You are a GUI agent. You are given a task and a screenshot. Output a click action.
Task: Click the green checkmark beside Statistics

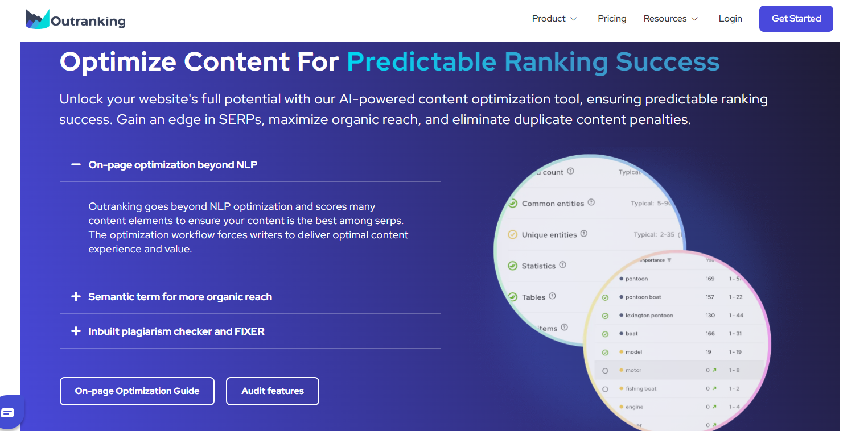513,265
